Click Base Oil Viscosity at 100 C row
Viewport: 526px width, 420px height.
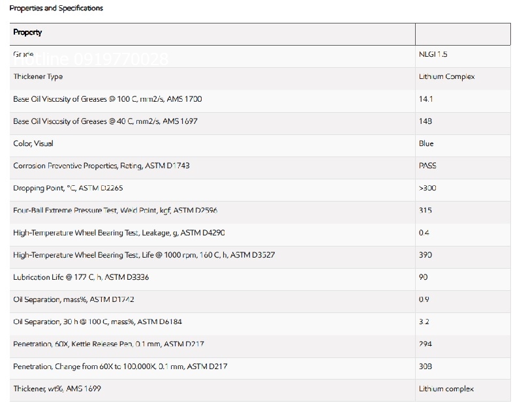click(107, 99)
